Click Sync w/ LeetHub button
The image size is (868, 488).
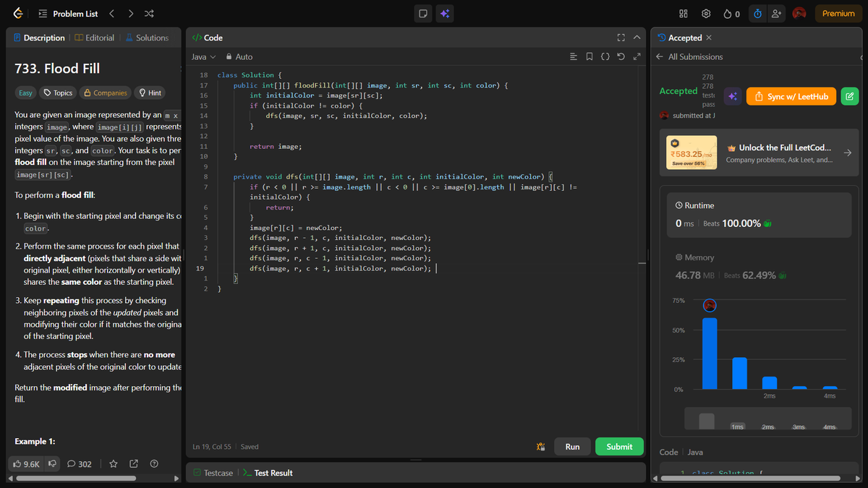[x=791, y=96]
